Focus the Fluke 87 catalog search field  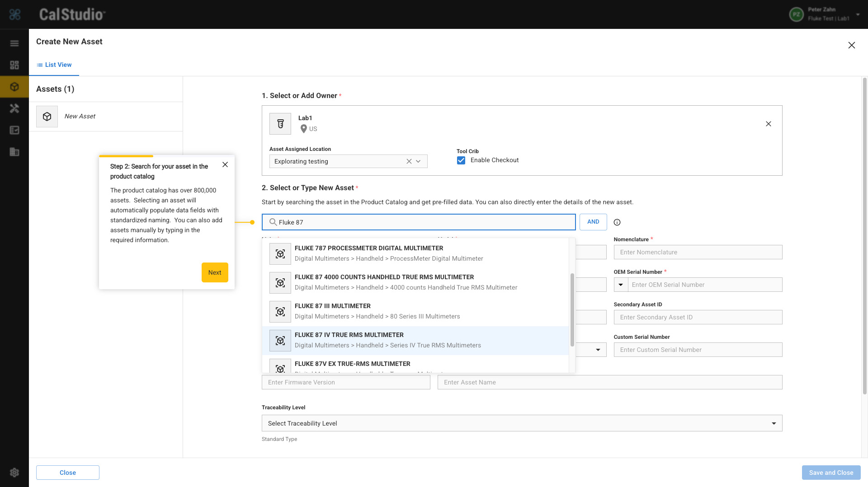click(419, 222)
